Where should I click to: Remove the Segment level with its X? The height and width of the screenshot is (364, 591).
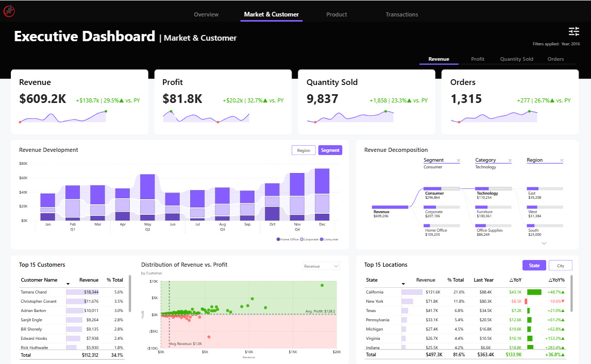[458, 161]
